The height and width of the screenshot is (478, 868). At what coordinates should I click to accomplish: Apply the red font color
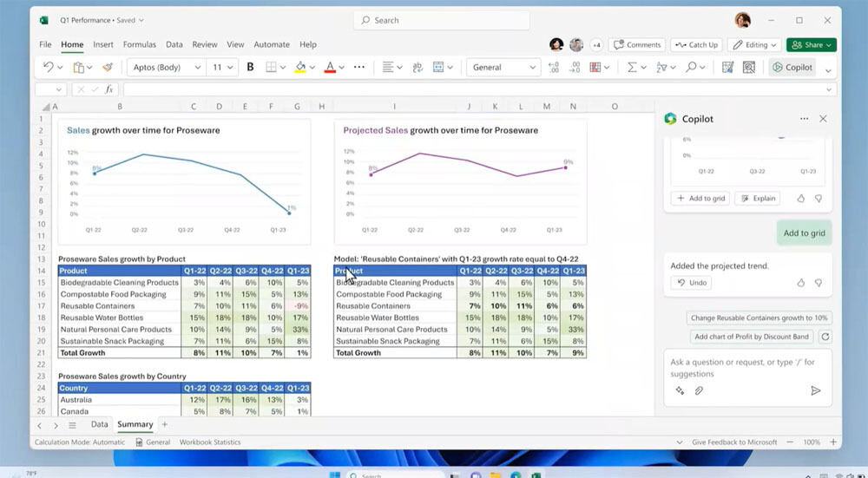[x=330, y=67]
